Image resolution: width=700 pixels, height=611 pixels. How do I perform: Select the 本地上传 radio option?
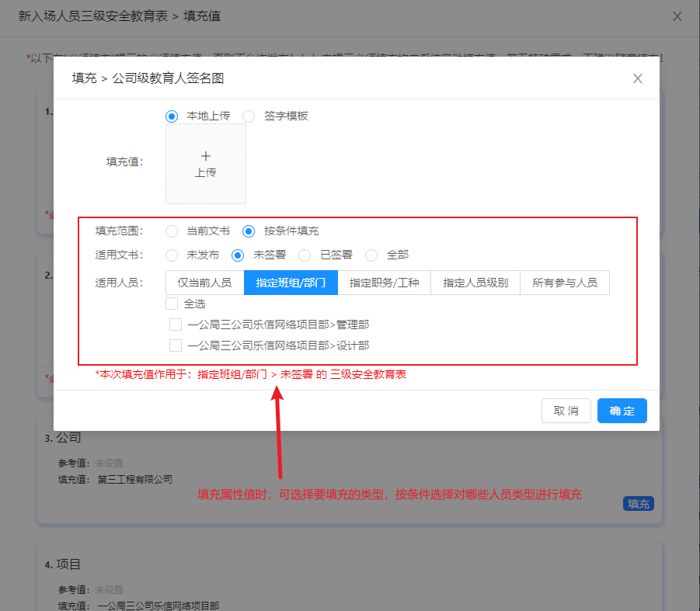point(172,116)
